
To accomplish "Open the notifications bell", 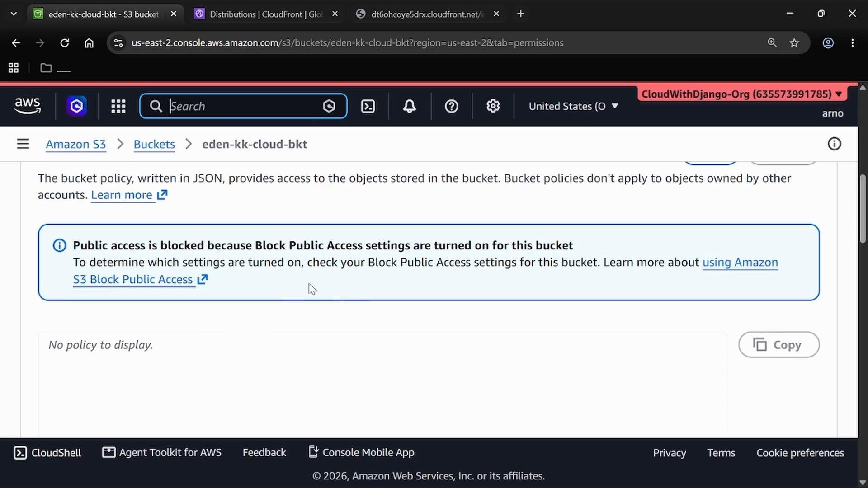I will (x=410, y=106).
